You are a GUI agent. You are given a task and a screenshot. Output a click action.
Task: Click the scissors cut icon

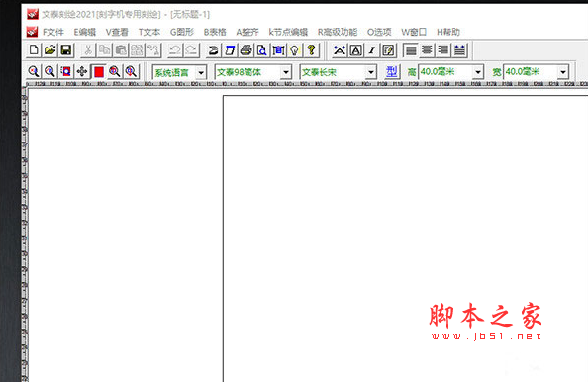[88, 49]
